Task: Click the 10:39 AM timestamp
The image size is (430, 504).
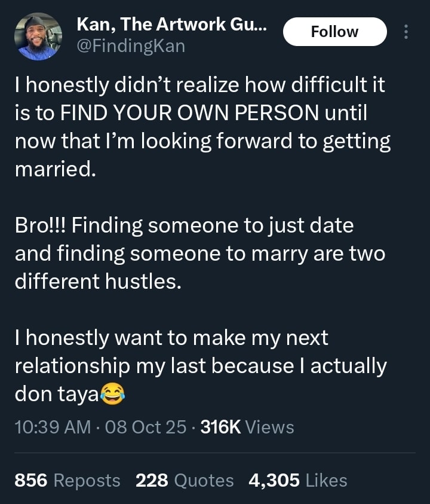Action: coord(53,427)
